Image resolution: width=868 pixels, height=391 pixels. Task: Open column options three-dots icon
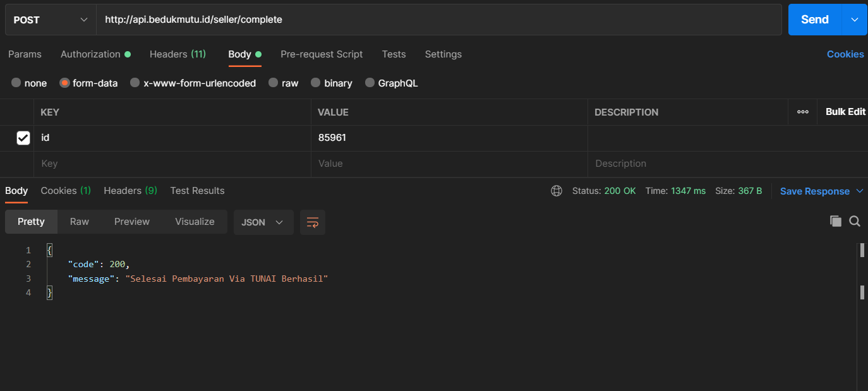[802, 112]
